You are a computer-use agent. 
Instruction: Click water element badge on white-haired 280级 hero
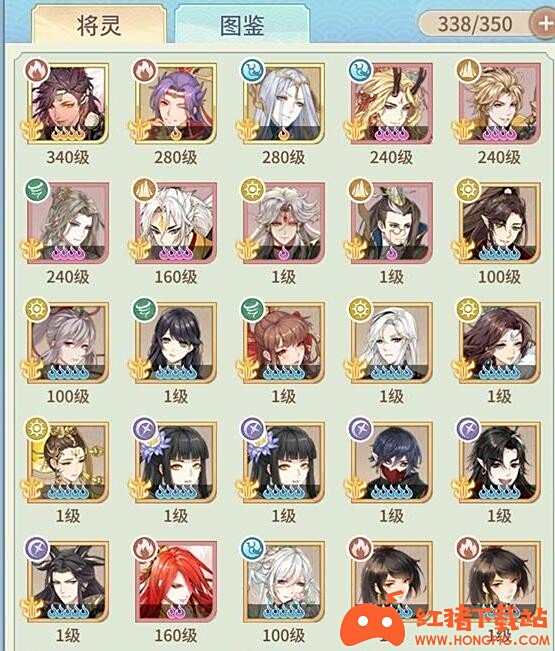(x=252, y=70)
